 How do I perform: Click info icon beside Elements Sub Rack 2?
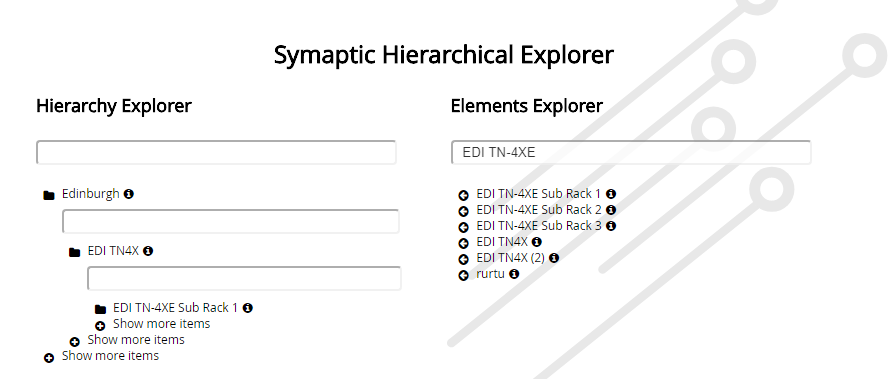611,210
